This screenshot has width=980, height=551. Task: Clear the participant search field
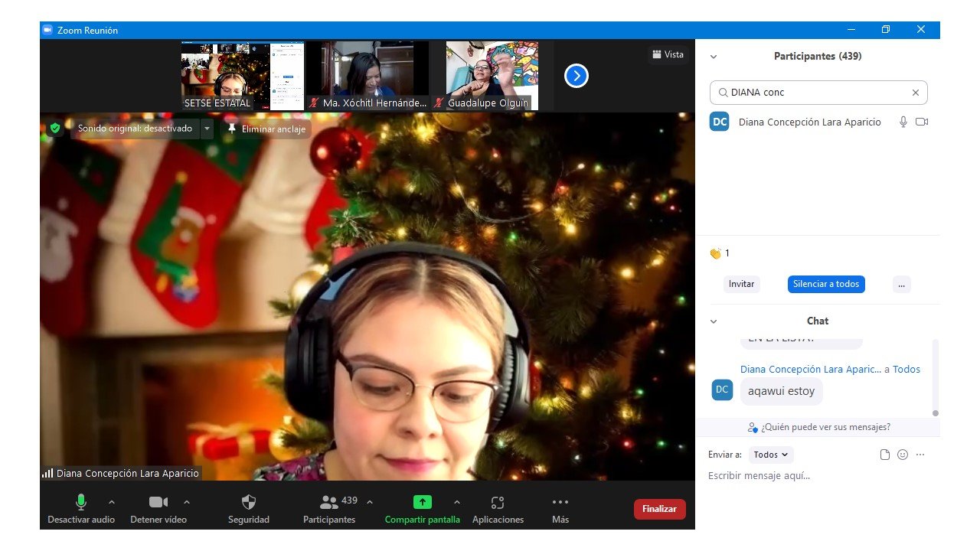click(915, 93)
